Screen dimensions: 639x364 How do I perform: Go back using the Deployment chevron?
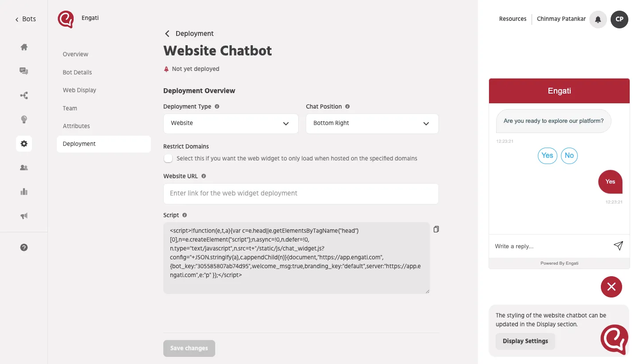click(167, 34)
